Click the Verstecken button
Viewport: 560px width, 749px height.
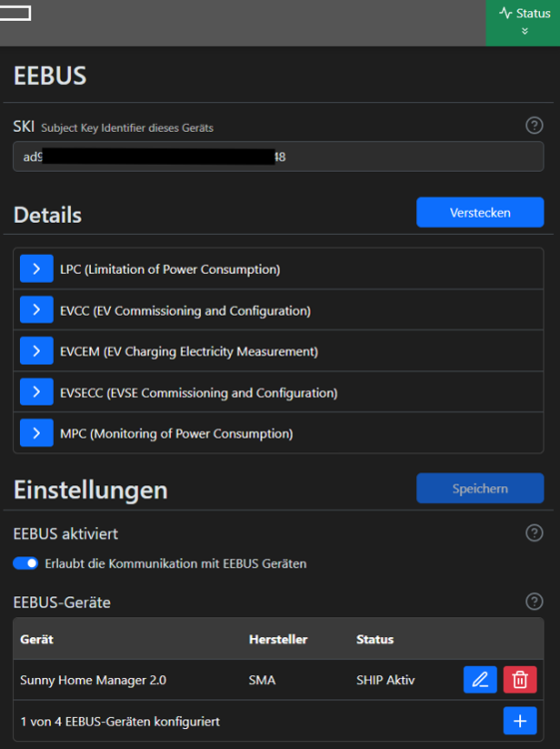480,212
